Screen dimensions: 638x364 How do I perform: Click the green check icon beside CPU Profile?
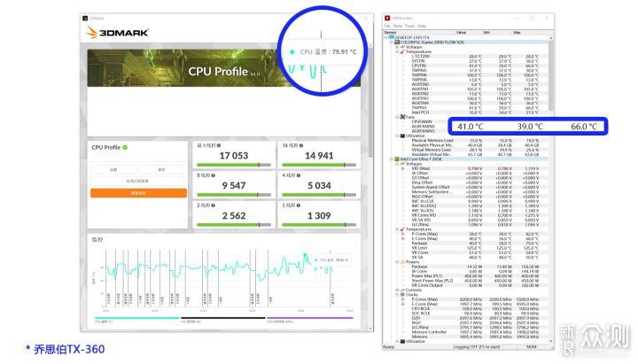(125, 148)
